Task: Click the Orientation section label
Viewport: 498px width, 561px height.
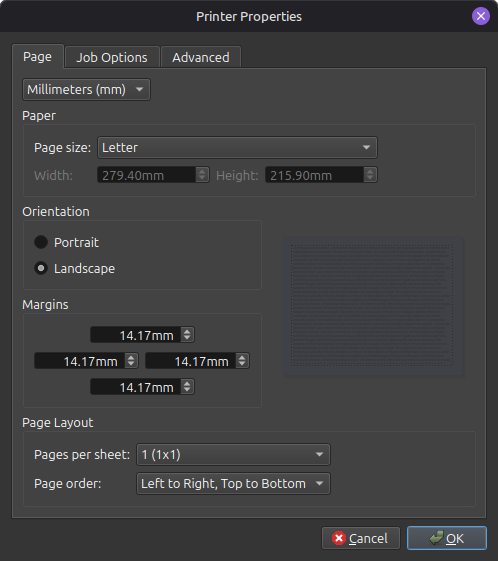Action: click(56, 212)
